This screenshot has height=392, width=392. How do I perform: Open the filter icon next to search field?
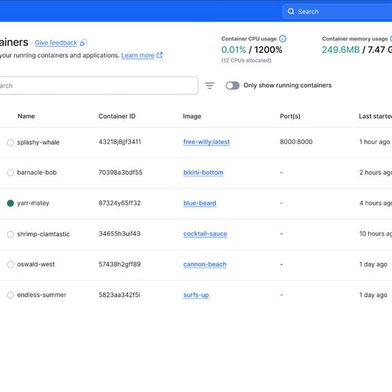tap(210, 86)
